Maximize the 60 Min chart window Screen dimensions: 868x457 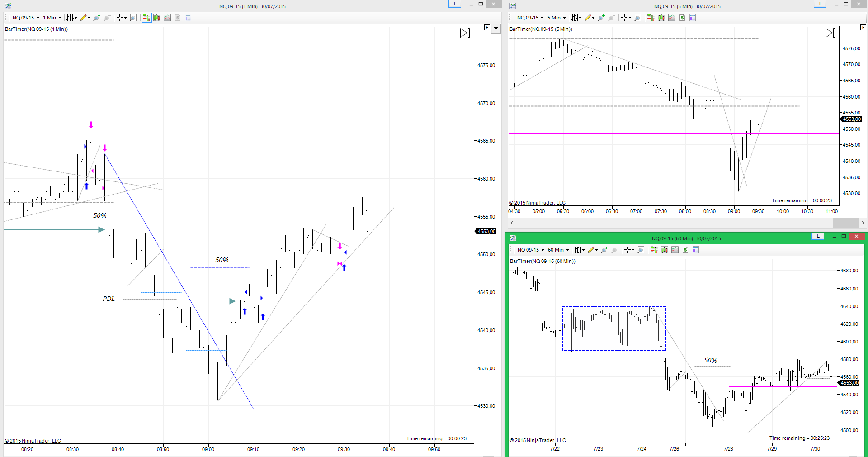pyautogui.click(x=844, y=236)
